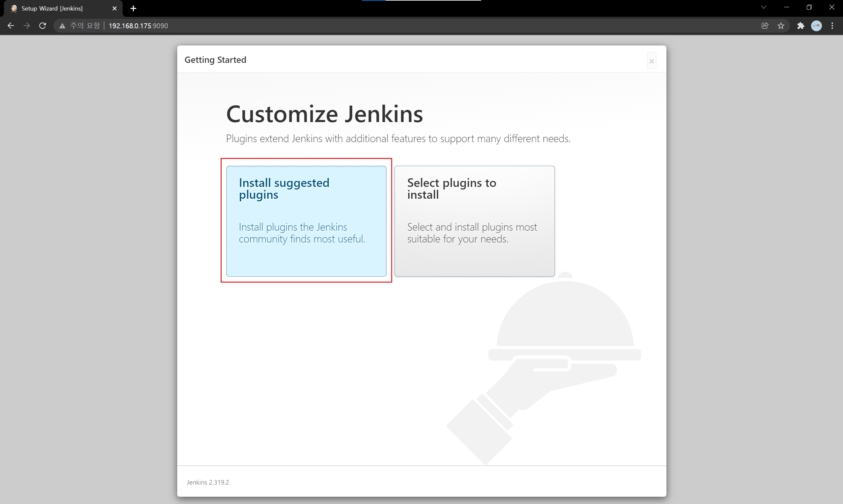Reload the Jenkins setup page
843x504 pixels.
[x=42, y=26]
